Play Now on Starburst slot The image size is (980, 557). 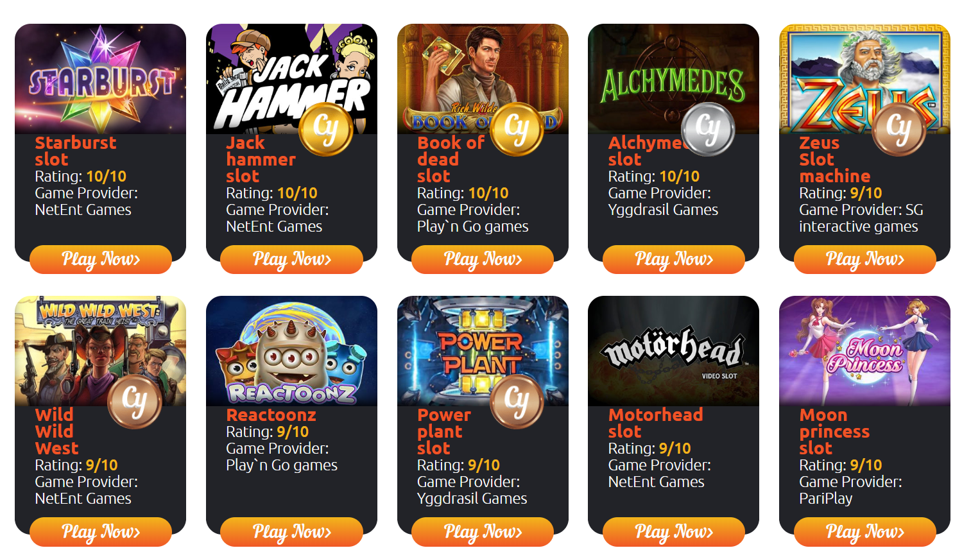pos(101,259)
